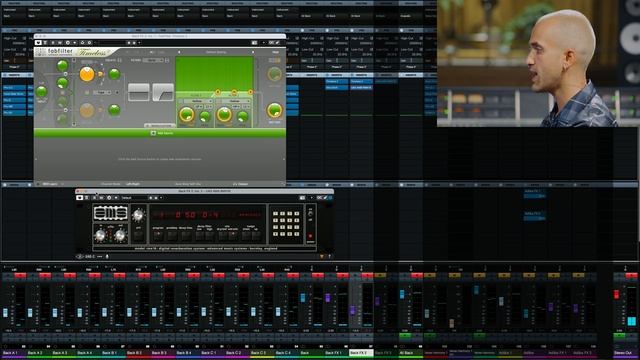Open Channel Mode Left/Right selector in Timeless
640x360 pixels.
[133, 184]
